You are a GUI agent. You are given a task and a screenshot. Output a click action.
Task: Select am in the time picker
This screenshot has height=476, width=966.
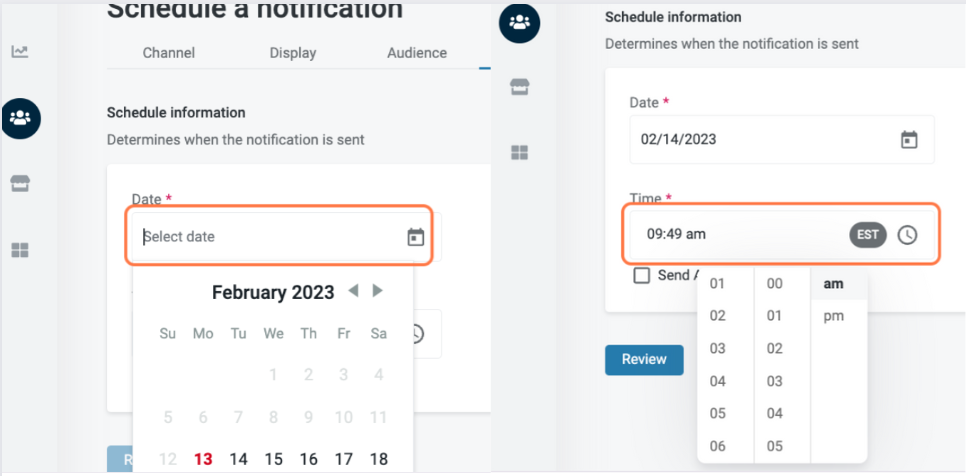(x=833, y=284)
